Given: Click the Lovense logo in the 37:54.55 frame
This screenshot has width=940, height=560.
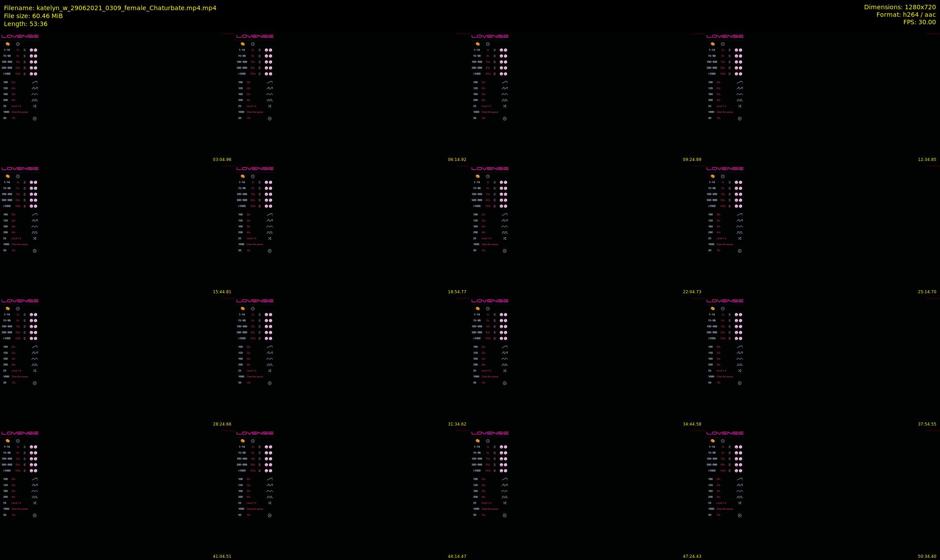Looking at the screenshot, I should click(725, 301).
